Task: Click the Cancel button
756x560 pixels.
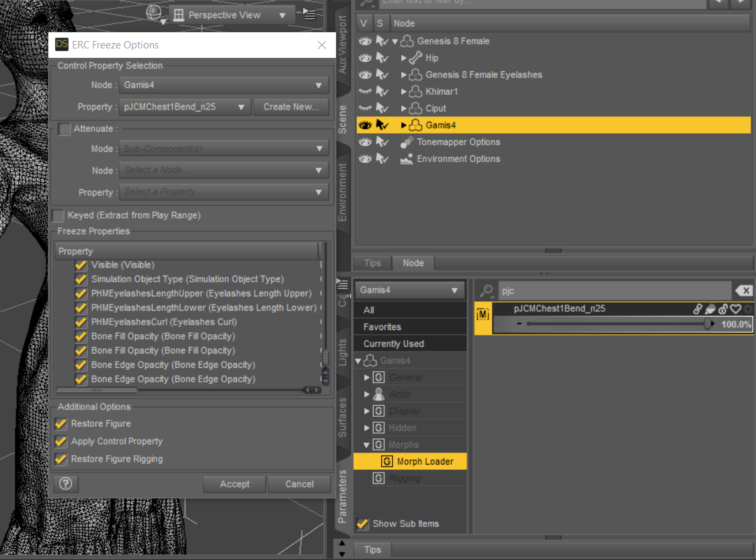Action: pos(299,484)
